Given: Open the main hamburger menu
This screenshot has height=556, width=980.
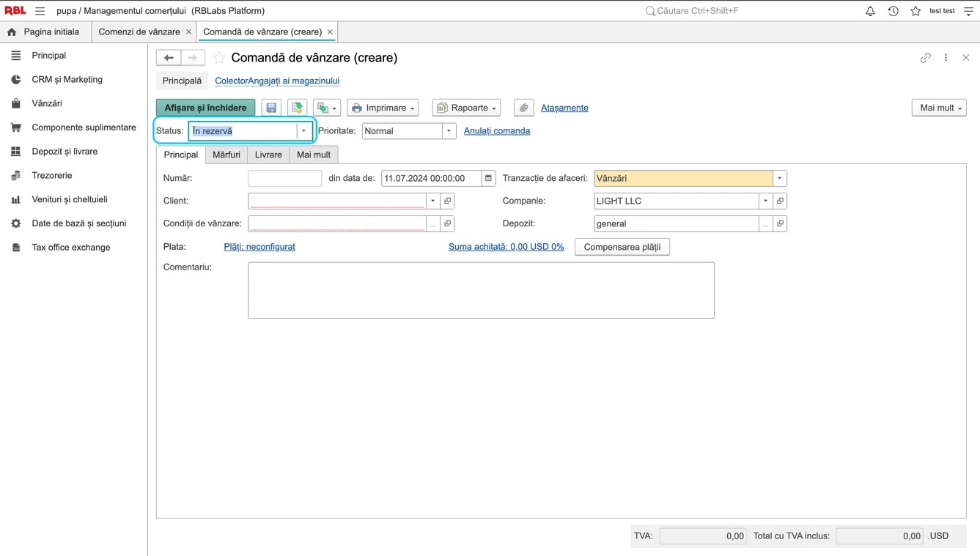Looking at the screenshot, I should coord(40,11).
